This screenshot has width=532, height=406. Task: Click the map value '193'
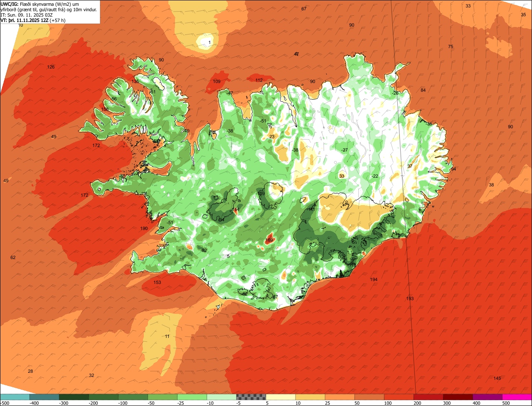[x=410, y=299]
